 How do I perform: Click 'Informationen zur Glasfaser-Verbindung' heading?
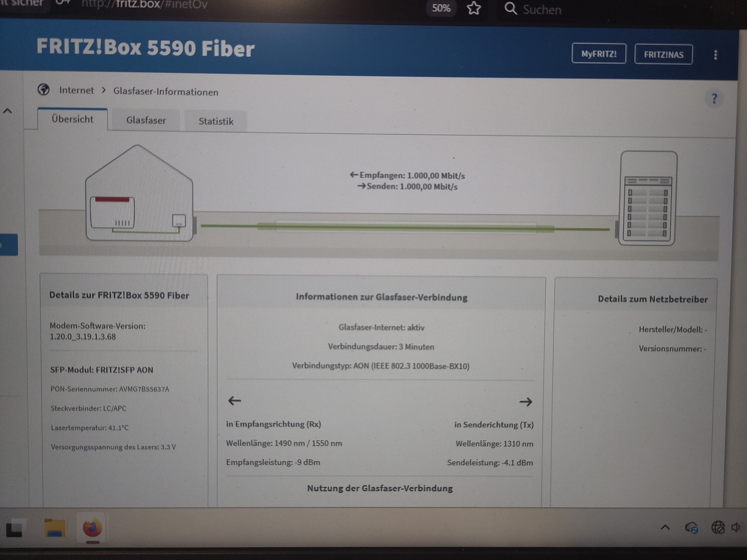(381, 297)
